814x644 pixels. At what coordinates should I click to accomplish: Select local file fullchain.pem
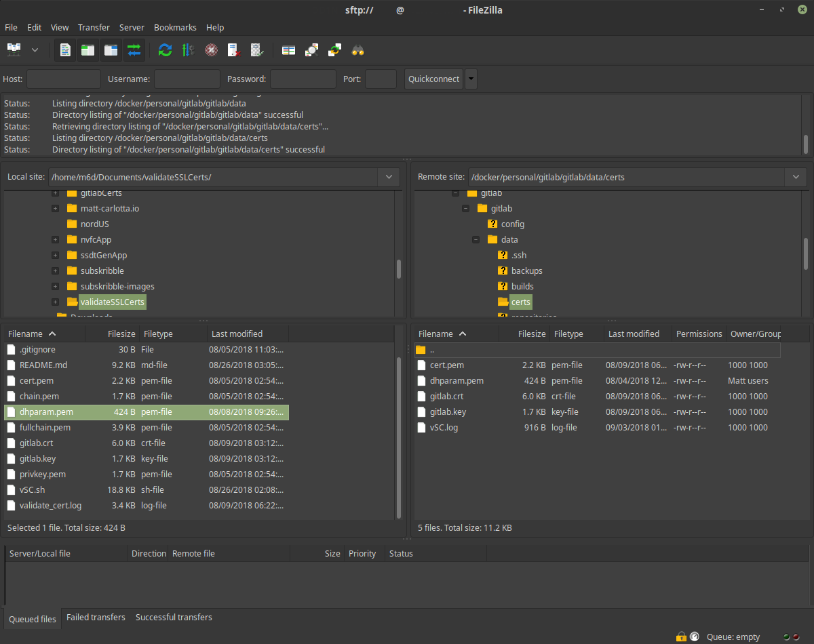(x=147, y=427)
